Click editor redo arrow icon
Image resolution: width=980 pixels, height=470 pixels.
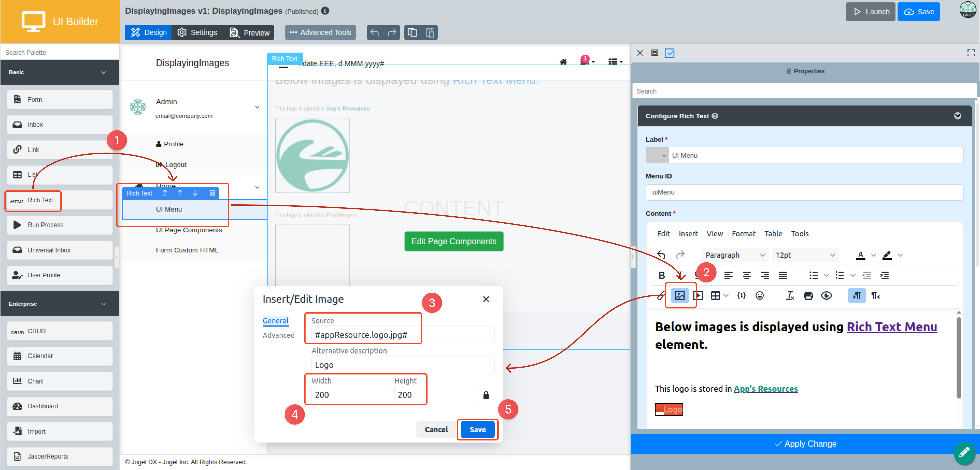(680, 255)
